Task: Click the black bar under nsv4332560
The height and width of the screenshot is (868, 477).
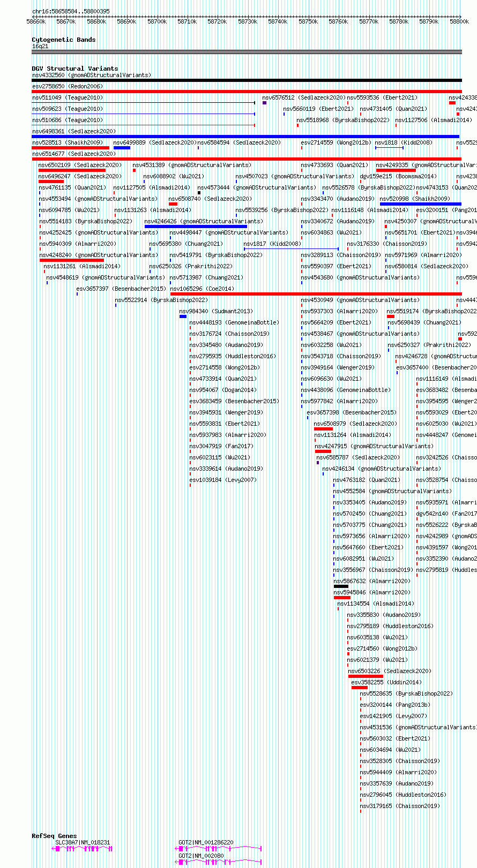Action: (247, 80)
